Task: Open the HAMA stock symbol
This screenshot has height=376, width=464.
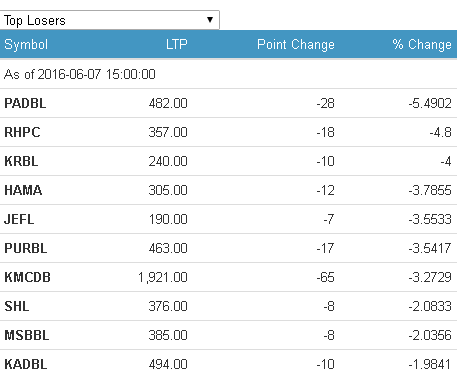Action: [x=23, y=190]
